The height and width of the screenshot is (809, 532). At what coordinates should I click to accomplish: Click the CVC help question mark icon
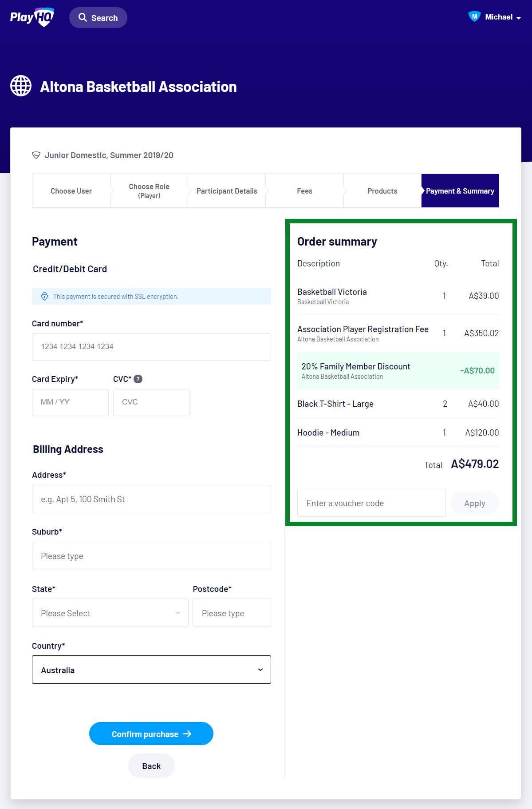click(138, 379)
